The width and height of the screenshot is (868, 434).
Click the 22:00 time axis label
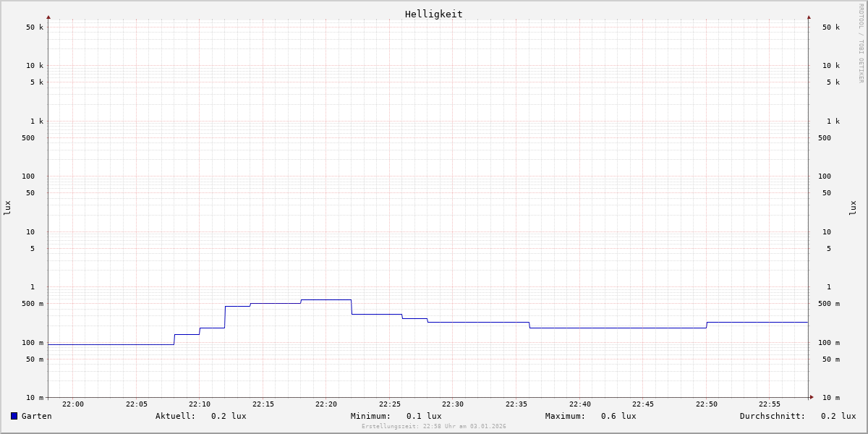tap(73, 404)
